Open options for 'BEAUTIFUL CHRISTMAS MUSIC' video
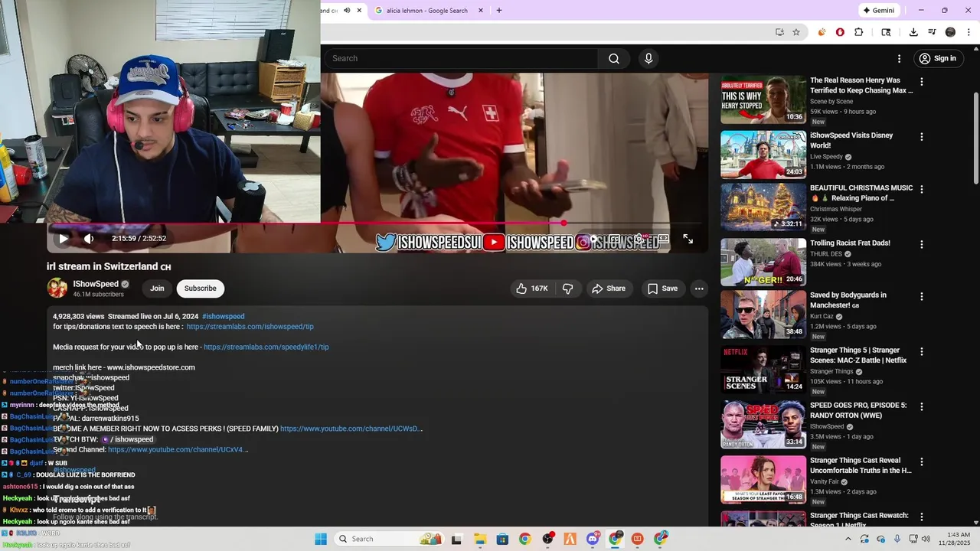The height and width of the screenshot is (551, 980). (921, 189)
